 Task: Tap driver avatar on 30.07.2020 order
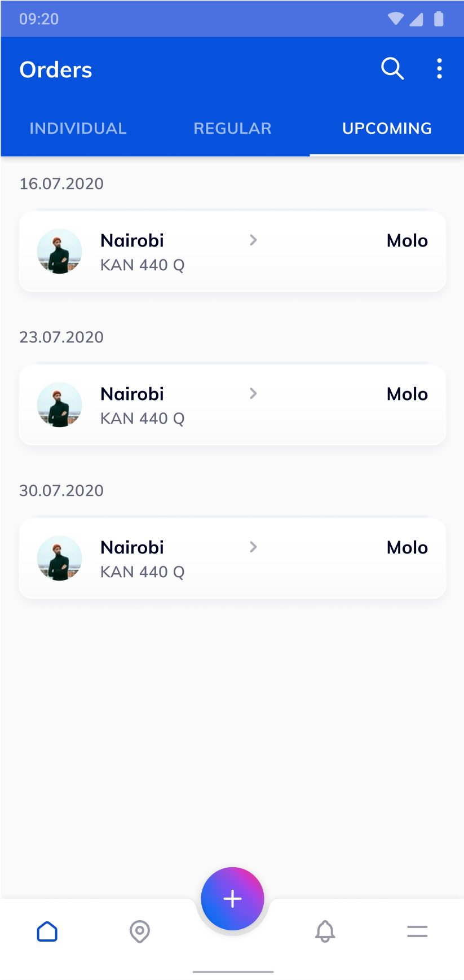click(x=60, y=559)
